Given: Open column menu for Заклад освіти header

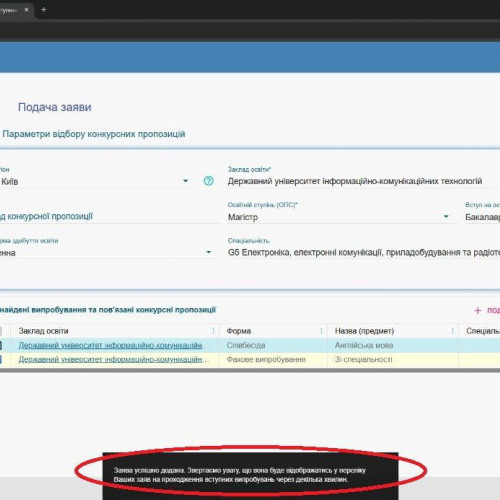Looking at the screenshot, I should click(x=213, y=331).
